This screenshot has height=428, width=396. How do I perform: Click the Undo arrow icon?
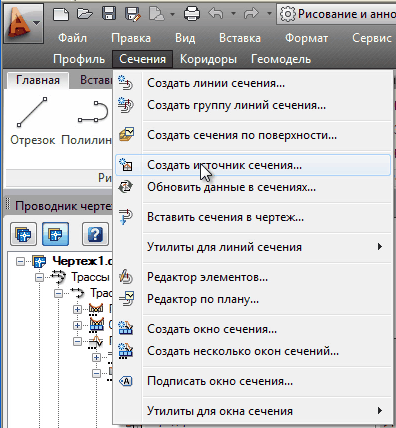click(216, 14)
